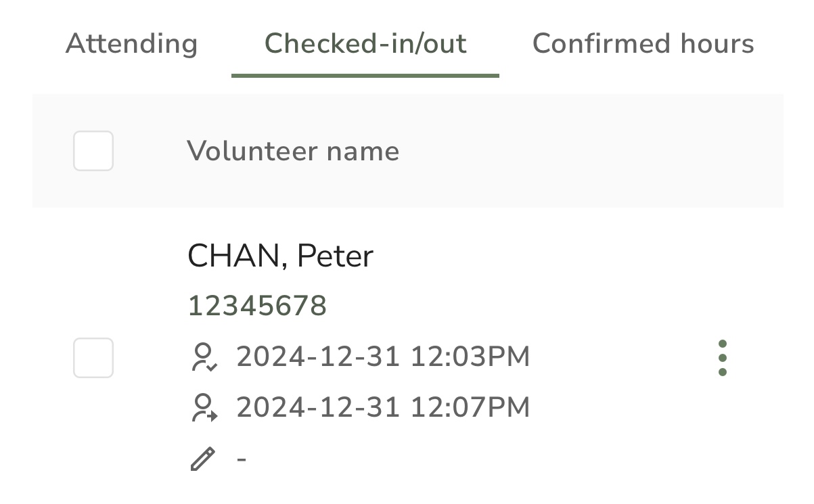
Task: Click the check-in person icon
Action: click(203, 357)
